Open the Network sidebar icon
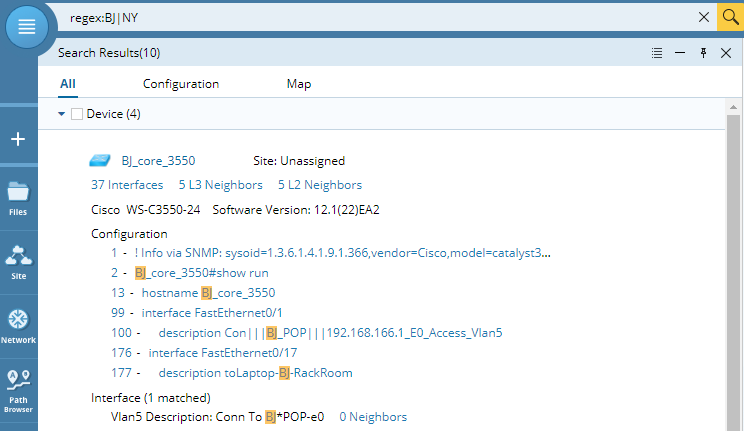This screenshot has height=431, width=744. [x=18, y=327]
